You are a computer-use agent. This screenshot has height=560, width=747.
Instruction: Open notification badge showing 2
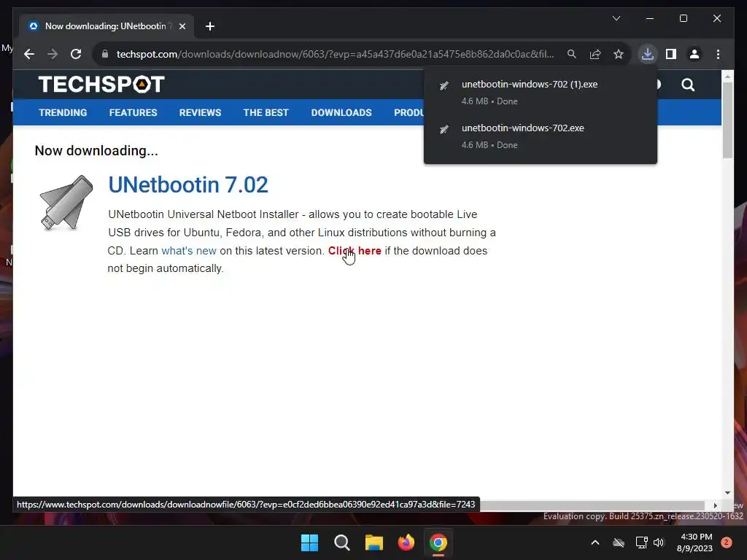727,542
